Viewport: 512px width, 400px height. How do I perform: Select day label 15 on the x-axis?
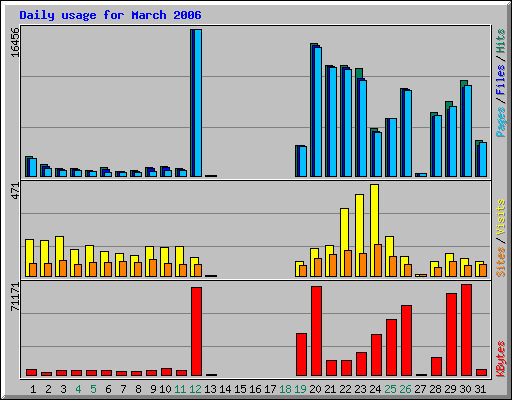pyautogui.click(x=240, y=389)
